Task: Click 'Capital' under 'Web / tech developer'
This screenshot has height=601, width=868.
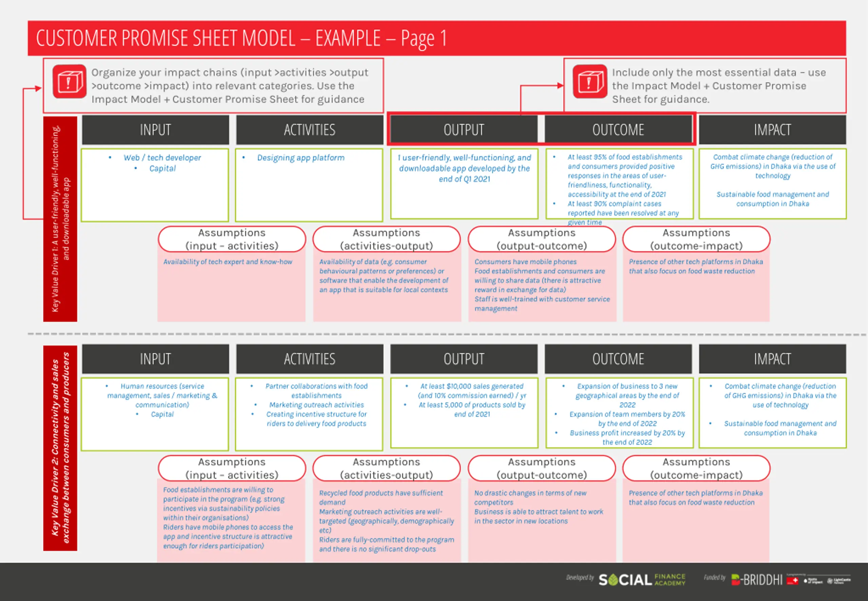Action: click(x=162, y=168)
